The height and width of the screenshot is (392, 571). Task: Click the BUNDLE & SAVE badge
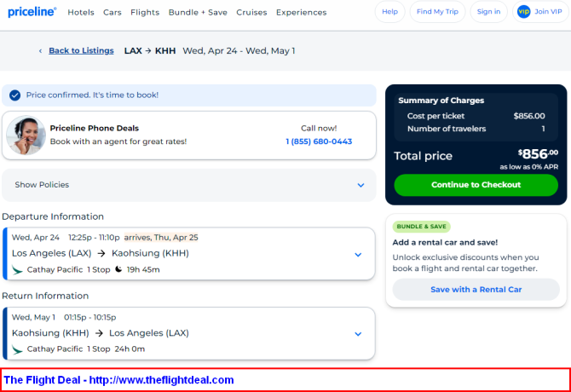point(421,227)
